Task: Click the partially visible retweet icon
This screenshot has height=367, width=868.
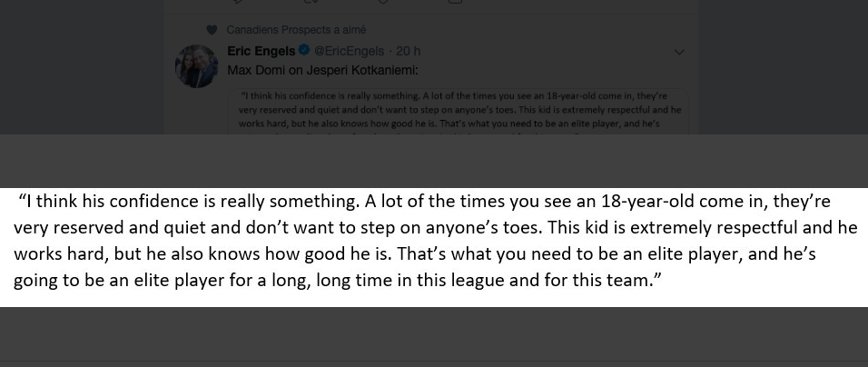Action: [310, 2]
